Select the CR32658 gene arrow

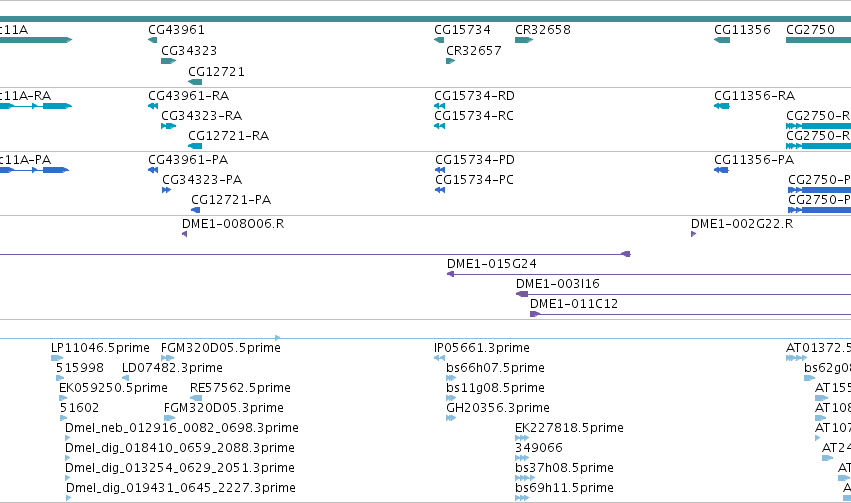(x=524, y=40)
